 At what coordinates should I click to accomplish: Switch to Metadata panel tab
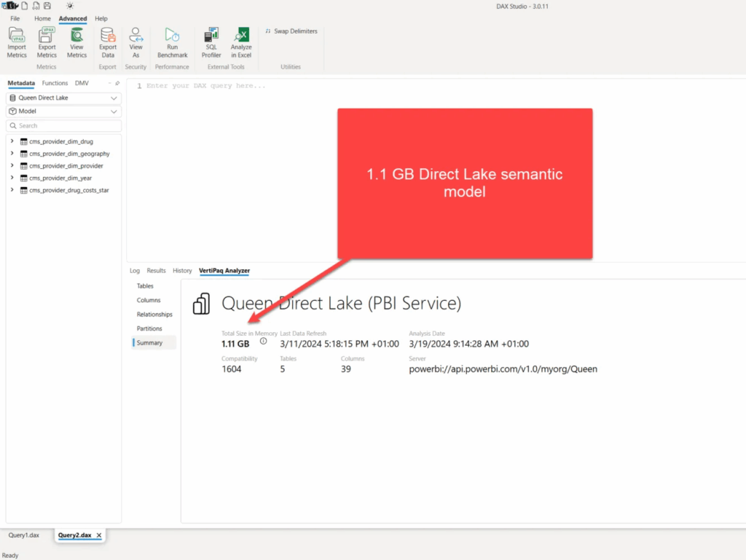[21, 83]
